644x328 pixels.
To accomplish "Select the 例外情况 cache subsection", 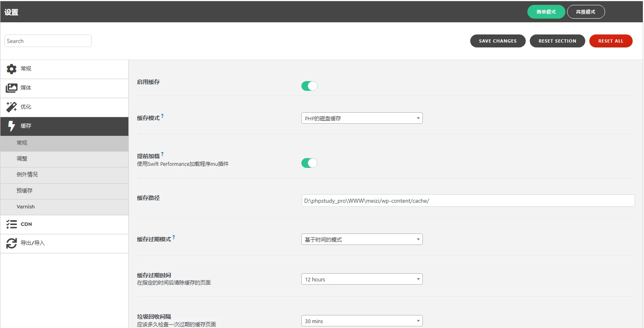I will coord(64,175).
